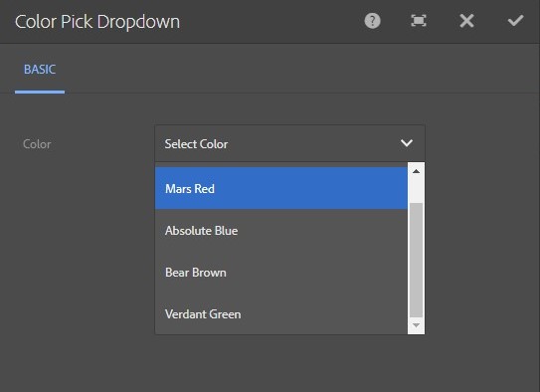This screenshot has width=540, height=392.
Task: Click the scrollbar down arrow
Action: (416, 325)
